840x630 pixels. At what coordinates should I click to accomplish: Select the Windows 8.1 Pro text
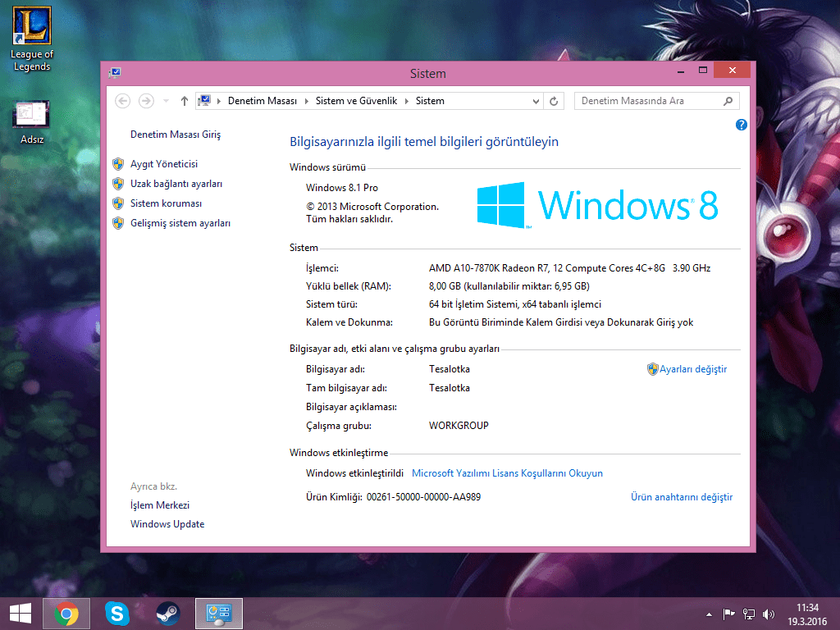pos(342,188)
